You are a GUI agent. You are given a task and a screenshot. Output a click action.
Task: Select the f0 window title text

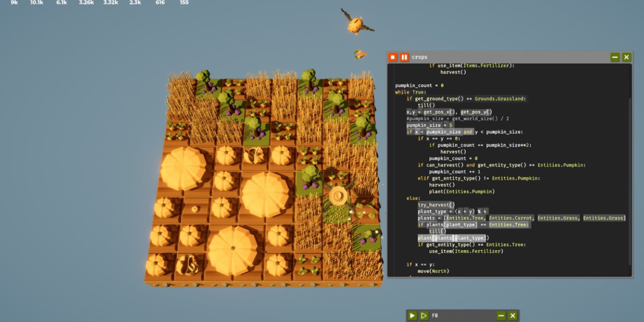point(435,316)
